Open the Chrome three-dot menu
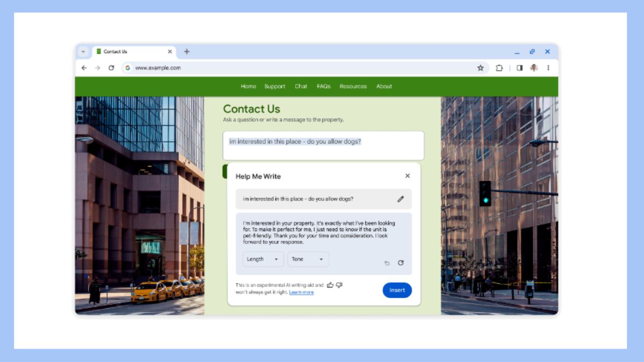This screenshot has width=644, height=362. (x=548, y=68)
